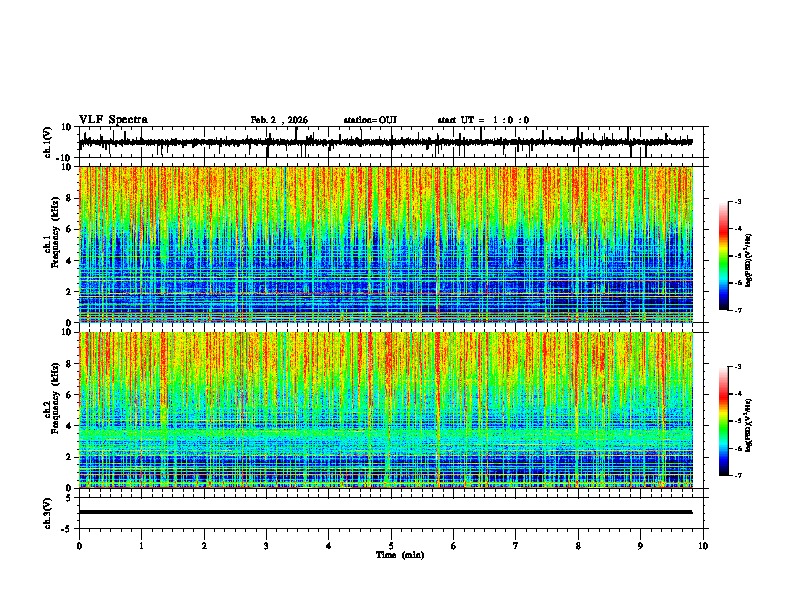Click the "5" tick on ch.3(V) axis
Screen dimensions: 792x612
click(70, 498)
